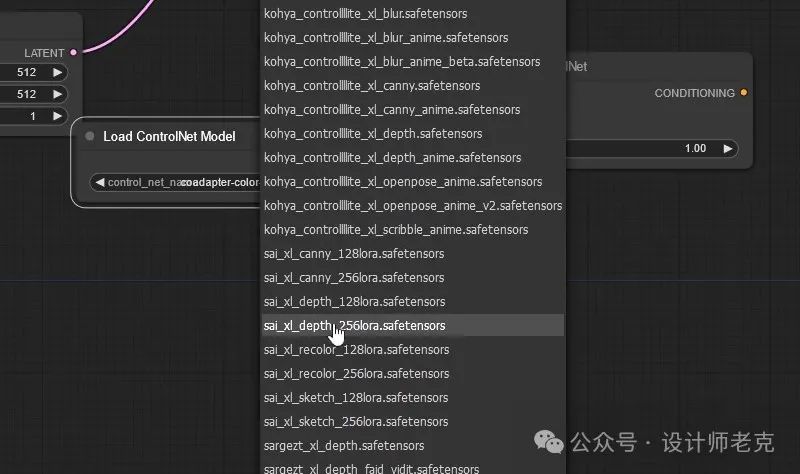Choose kohya_controllllite_xl_canny_anime.safetensors
This screenshot has height=474, width=800.
coord(412,110)
